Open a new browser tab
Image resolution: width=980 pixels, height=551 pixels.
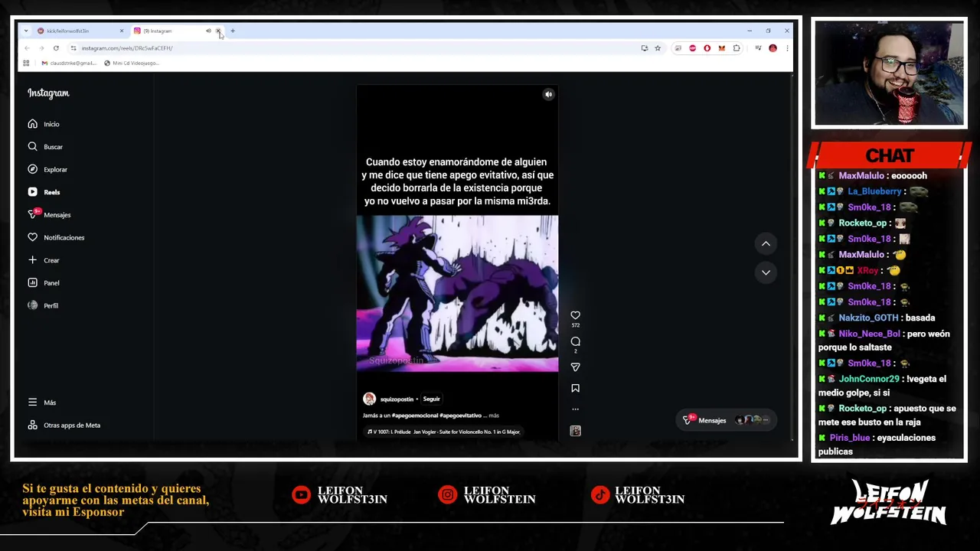point(233,31)
